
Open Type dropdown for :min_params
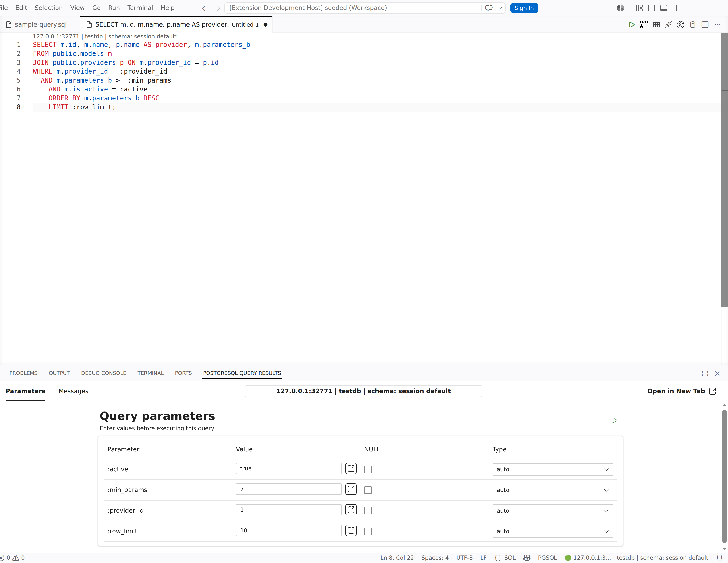pyautogui.click(x=553, y=490)
